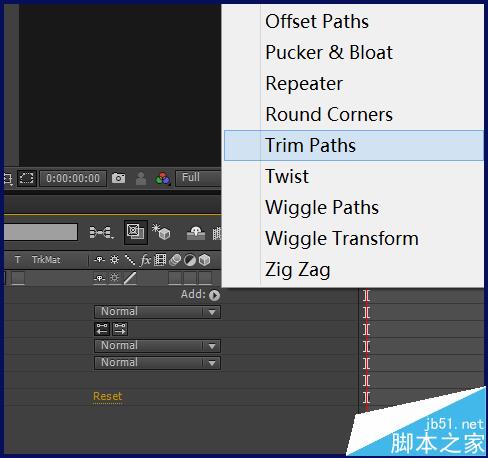This screenshot has height=458, width=488.
Task: Toggle the Draft 3D star-cube icon
Action: pos(161,232)
